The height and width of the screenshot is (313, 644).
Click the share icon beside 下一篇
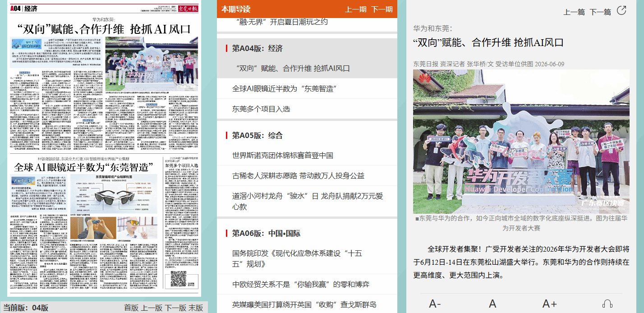[x=621, y=10]
